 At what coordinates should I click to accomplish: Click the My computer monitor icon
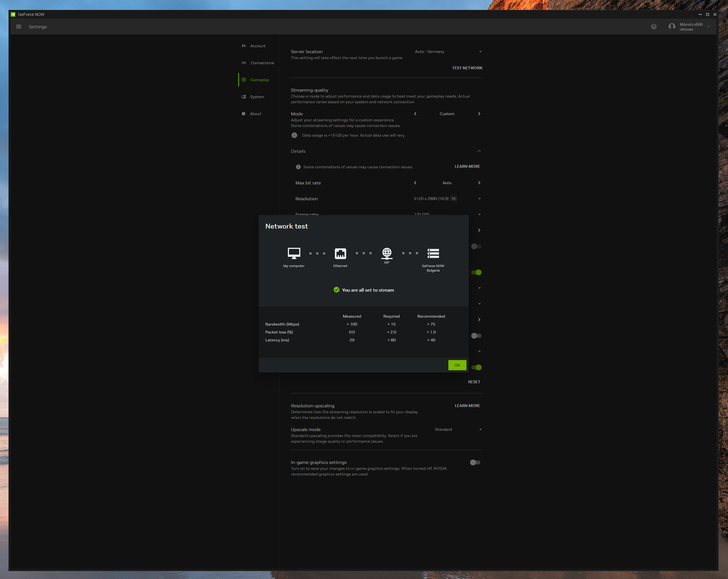(x=294, y=253)
